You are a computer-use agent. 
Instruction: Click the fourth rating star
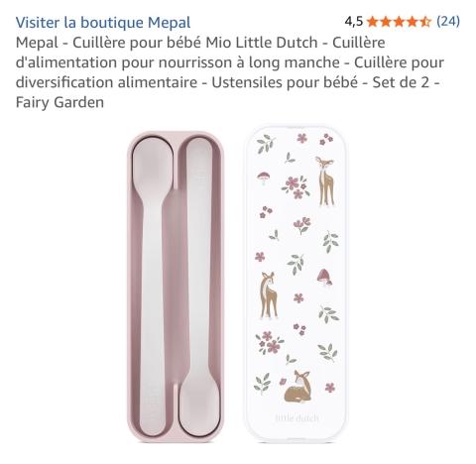tap(413, 22)
